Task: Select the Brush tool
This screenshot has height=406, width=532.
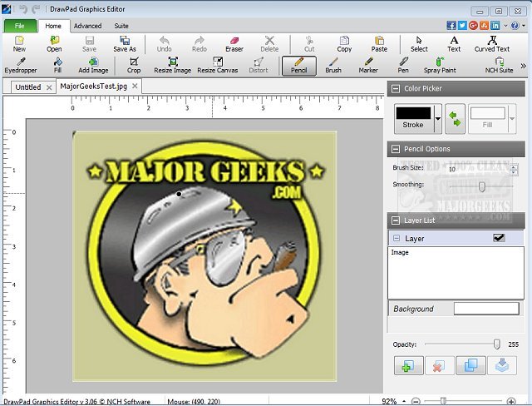Action: click(x=333, y=66)
